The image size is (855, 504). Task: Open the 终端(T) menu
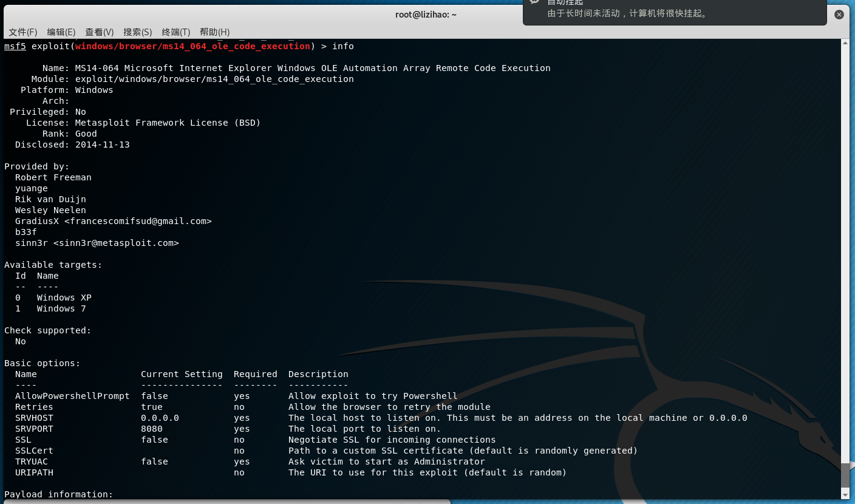click(176, 32)
